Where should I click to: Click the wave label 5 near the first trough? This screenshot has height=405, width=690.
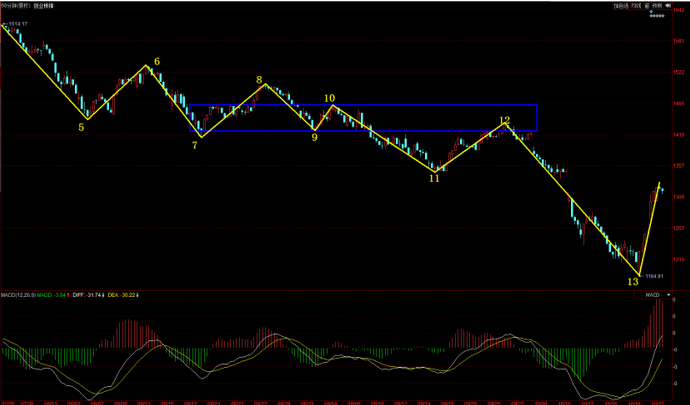pos(82,127)
